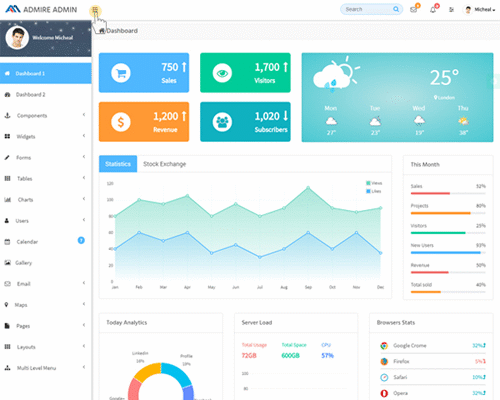
Task: Open Gallery in sidebar
Action: pyautogui.click(x=46, y=263)
